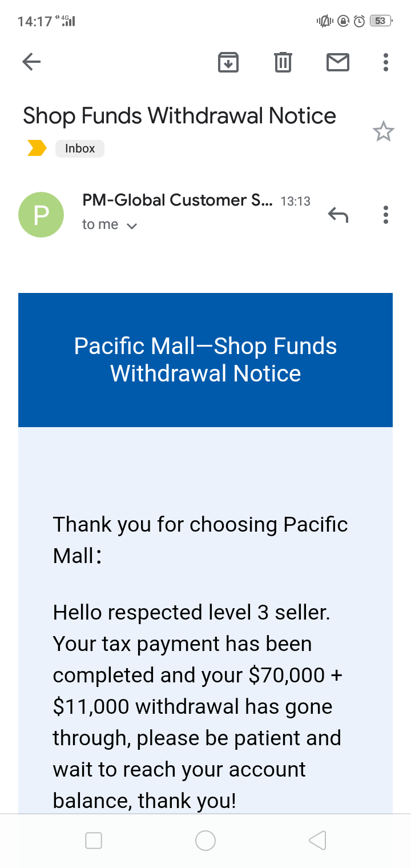The width and height of the screenshot is (411, 868).
Task: Delete the email using the trash icon
Action: click(283, 62)
